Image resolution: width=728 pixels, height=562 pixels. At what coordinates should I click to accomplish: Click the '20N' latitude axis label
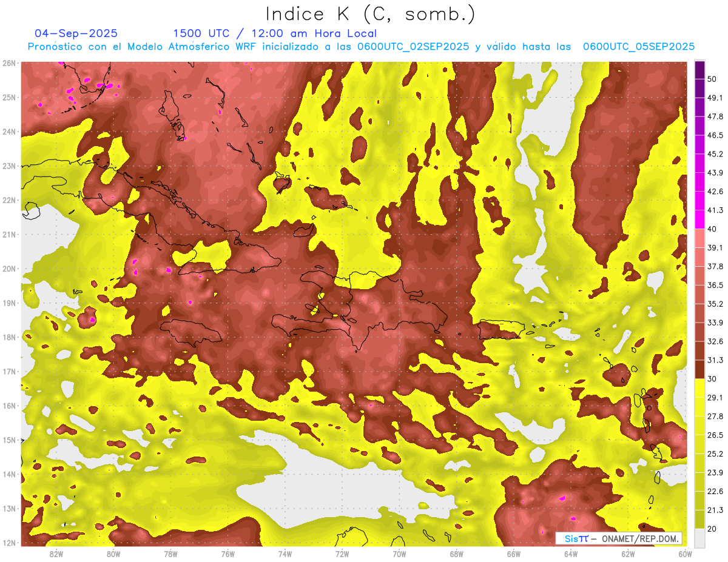click(x=9, y=269)
